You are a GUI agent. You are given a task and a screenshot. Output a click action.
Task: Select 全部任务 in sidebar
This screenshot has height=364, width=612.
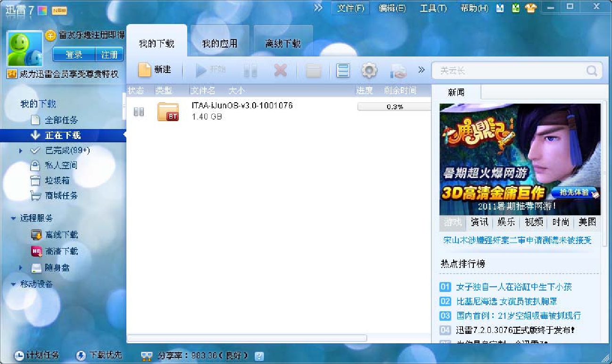[61, 120]
